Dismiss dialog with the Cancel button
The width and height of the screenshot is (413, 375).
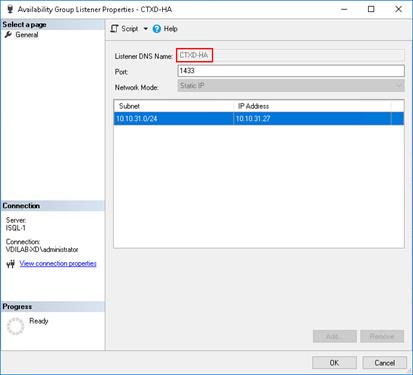pyautogui.click(x=384, y=363)
